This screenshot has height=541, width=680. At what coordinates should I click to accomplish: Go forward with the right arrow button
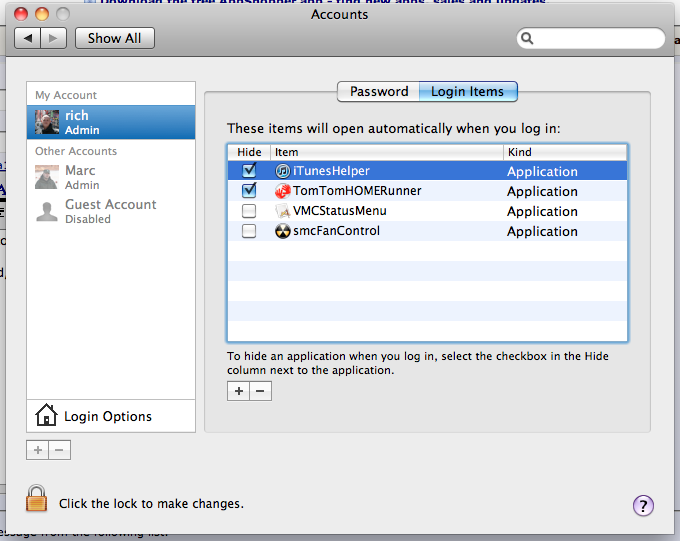pos(53,38)
